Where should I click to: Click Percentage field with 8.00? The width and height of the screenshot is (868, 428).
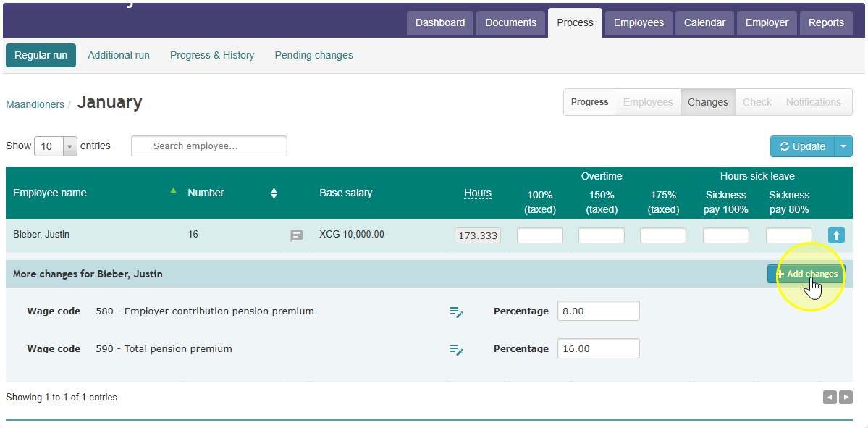point(599,311)
